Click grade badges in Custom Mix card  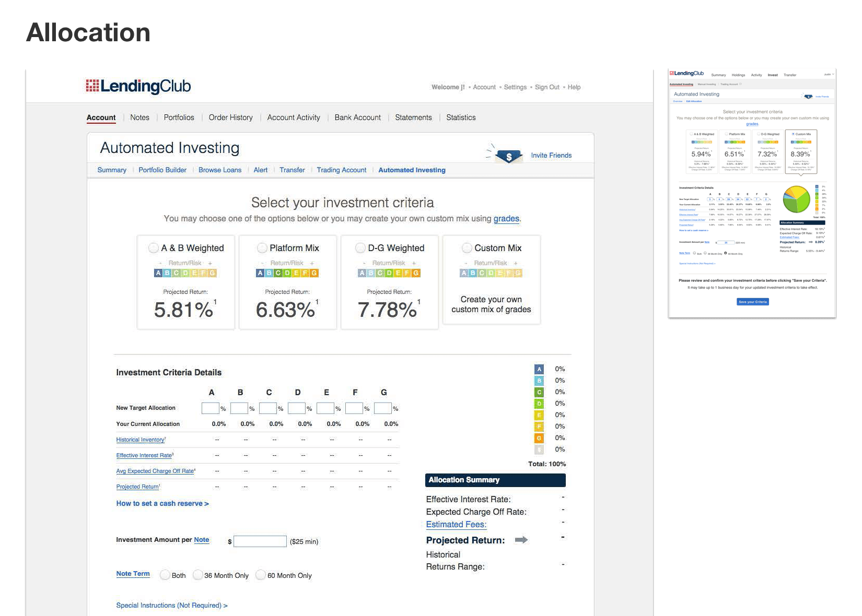[491, 273]
